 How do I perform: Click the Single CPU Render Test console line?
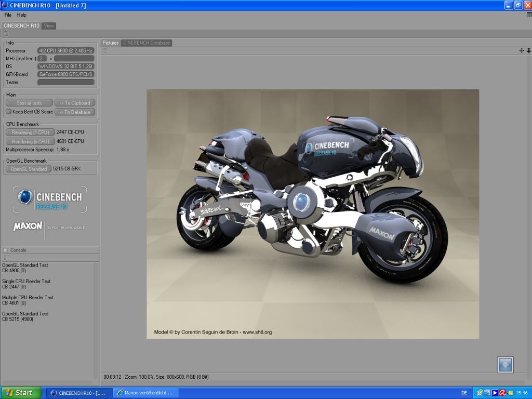(26, 281)
